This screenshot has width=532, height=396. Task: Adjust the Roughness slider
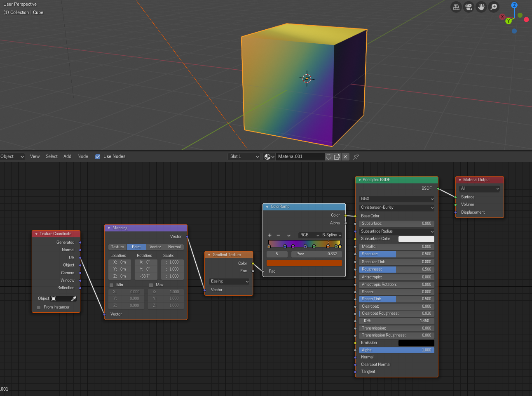point(396,269)
